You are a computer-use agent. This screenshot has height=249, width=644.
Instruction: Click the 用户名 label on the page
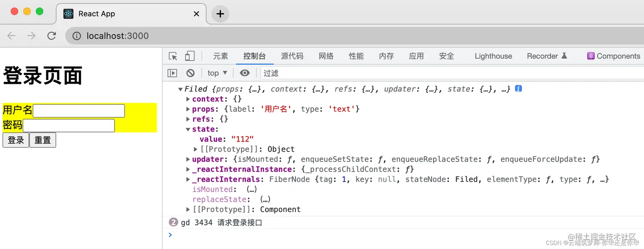coord(17,110)
